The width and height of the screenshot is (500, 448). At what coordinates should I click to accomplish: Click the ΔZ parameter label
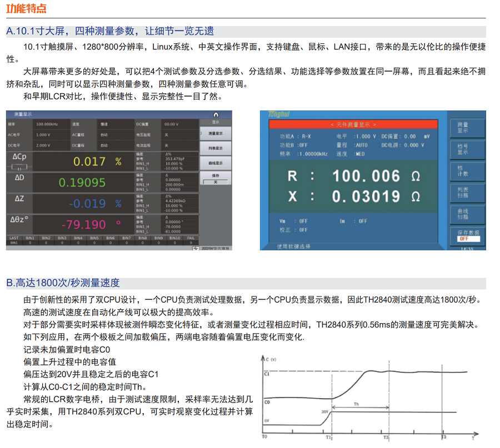click(x=19, y=198)
